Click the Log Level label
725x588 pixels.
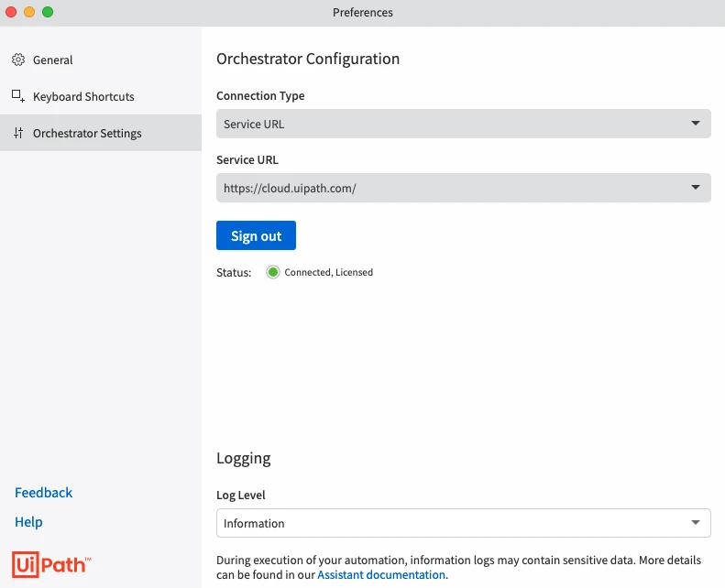coord(240,495)
